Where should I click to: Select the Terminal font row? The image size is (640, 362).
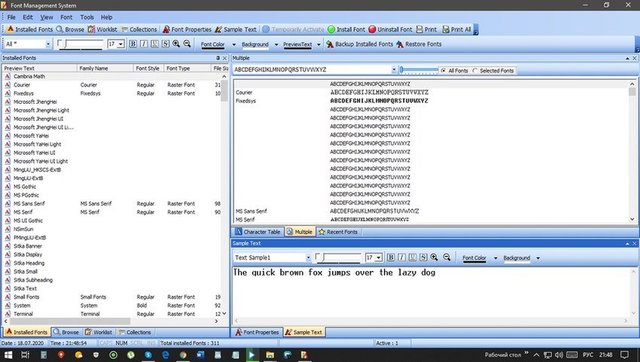tap(112, 314)
